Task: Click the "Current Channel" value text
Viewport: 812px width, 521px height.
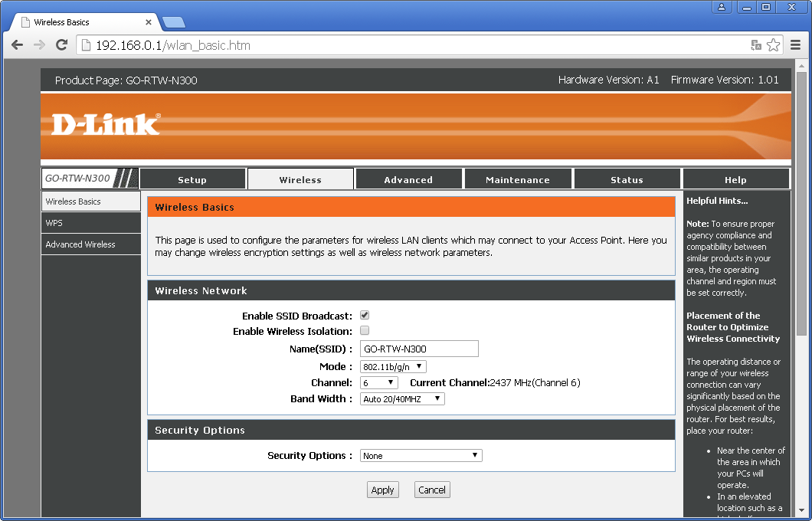Action: coord(535,383)
